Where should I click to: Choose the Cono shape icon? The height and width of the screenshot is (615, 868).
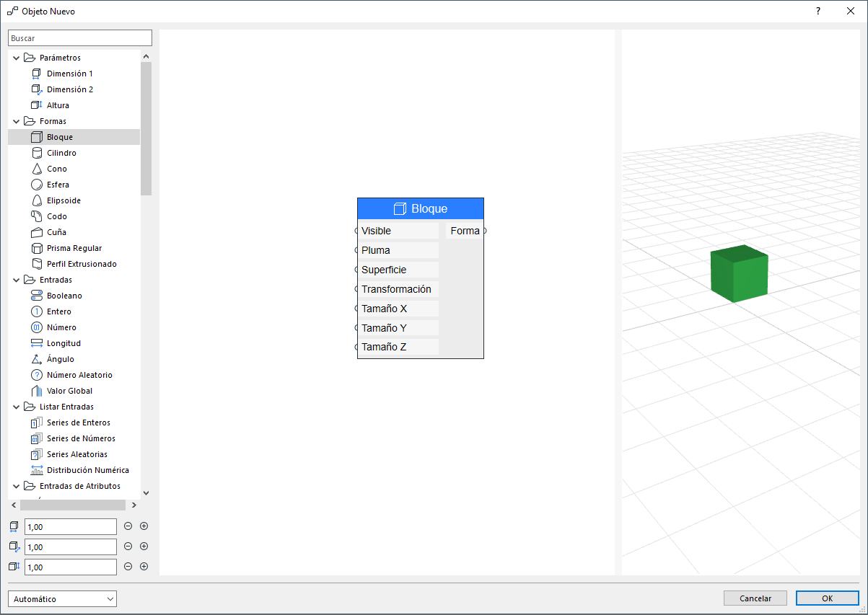(x=37, y=169)
